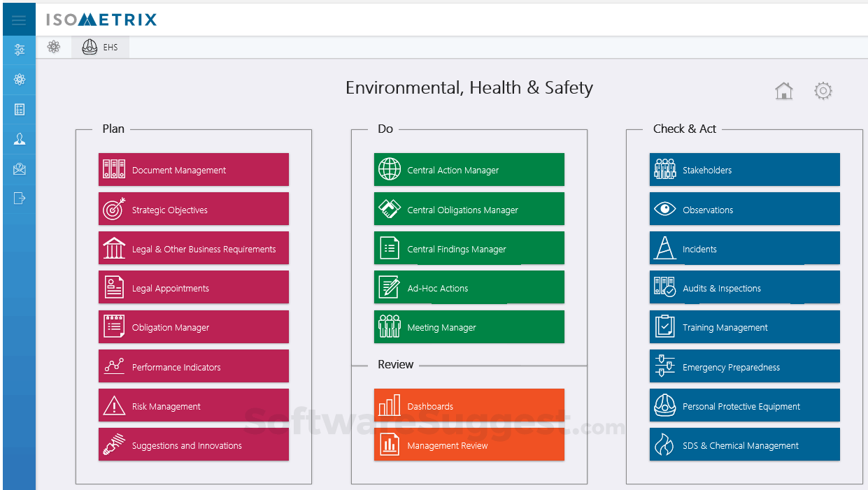Open the list/register icon in the sidebar
The height and width of the screenshot is (490, 868).
tap(18, 108)
